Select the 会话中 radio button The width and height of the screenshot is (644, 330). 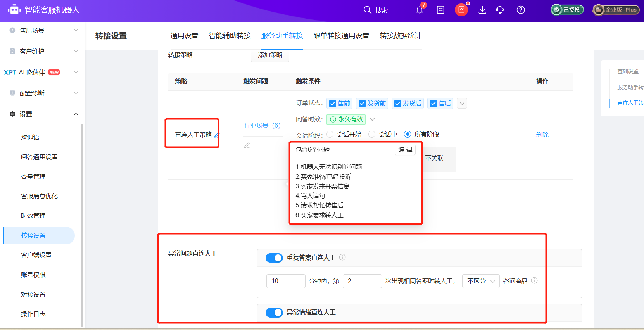pyautogui.click(x=372, y=134)
